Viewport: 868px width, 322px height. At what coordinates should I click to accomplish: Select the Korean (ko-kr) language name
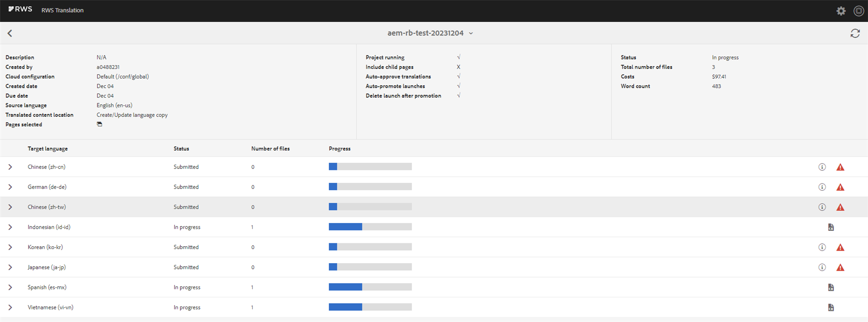coord(45,247)
